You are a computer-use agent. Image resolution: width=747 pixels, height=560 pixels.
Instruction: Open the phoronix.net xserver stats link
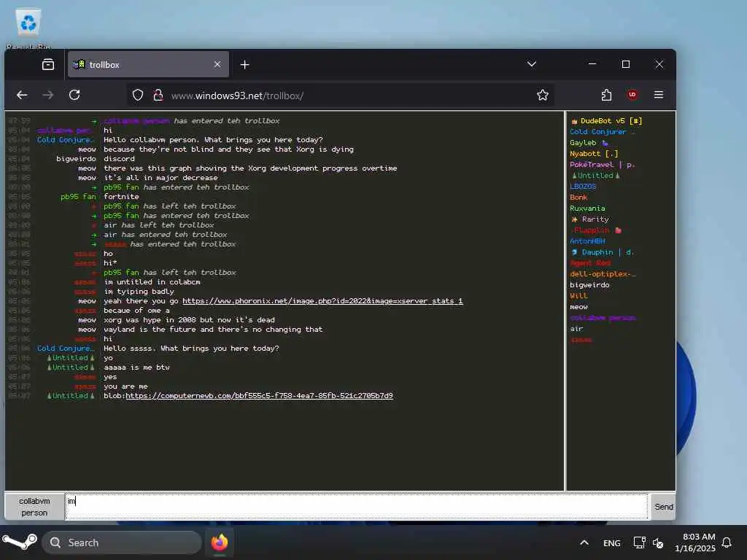point(322,301)
